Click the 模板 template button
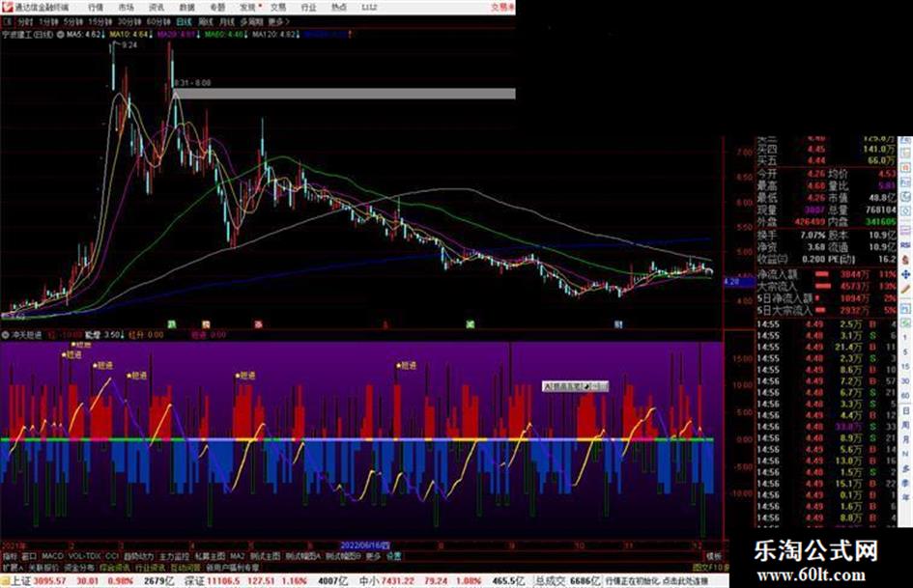 pyautogui.click(x=714, y=556)
